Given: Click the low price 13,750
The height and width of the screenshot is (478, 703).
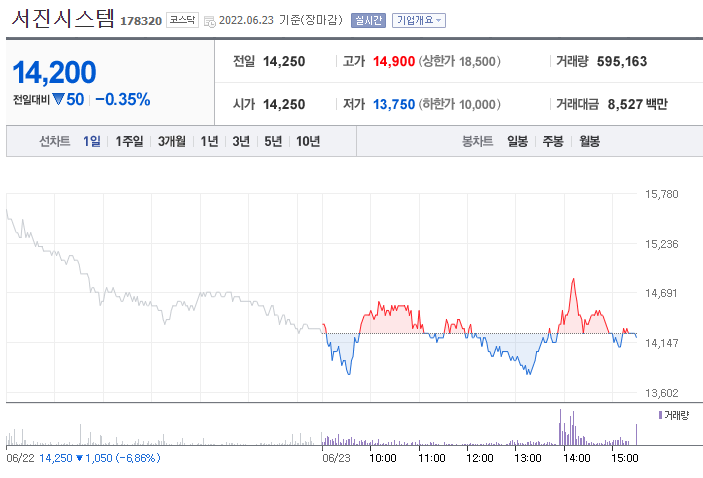Looking at the screenshot, I should pyautogui.click(x=394, y=104).
